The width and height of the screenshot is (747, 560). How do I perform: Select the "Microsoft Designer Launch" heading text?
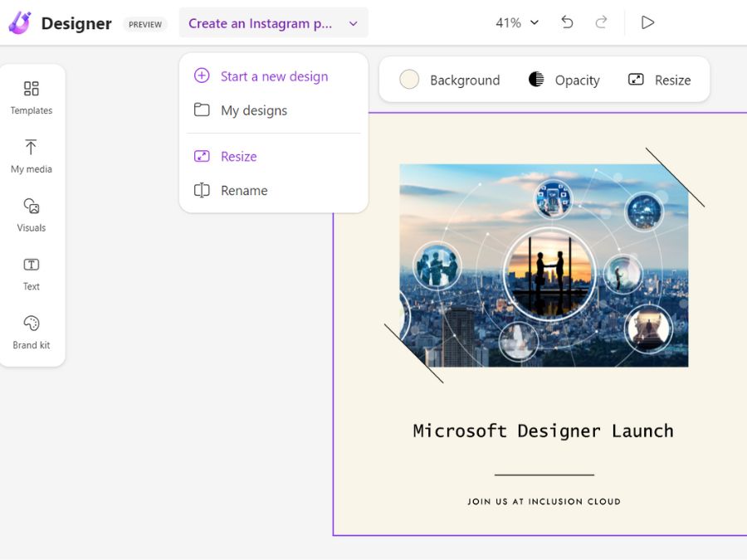(543, 431)
